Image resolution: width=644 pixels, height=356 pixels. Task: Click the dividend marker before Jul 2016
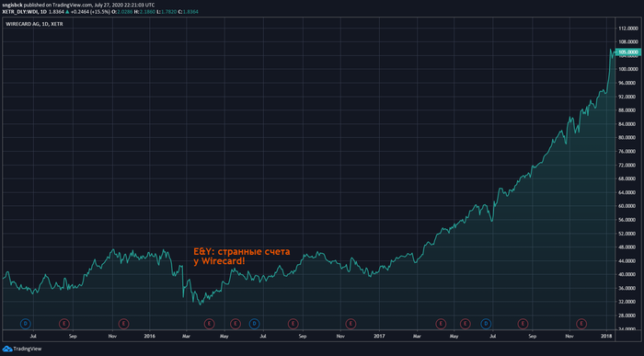[254, 324]
